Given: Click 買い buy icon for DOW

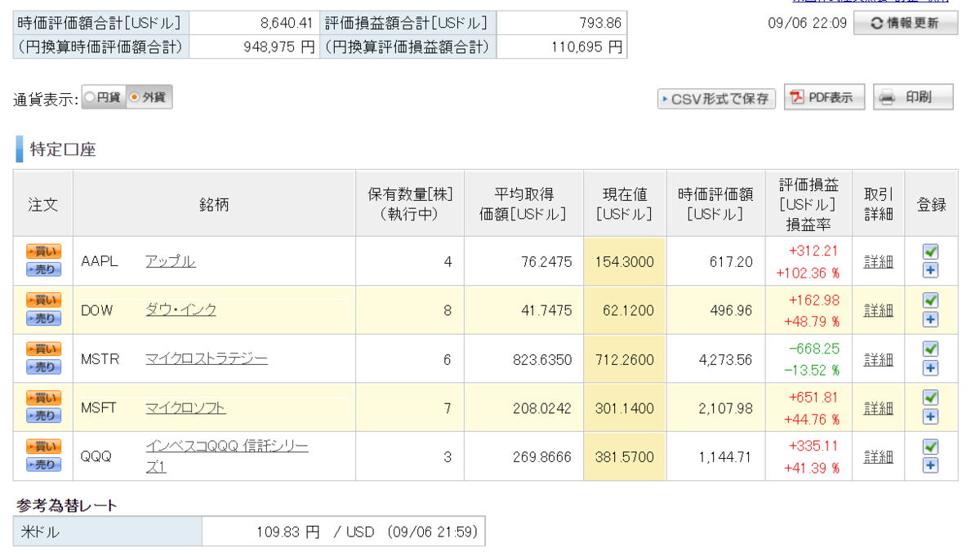Looking at the screenshot, I should [x=43, y=300].
